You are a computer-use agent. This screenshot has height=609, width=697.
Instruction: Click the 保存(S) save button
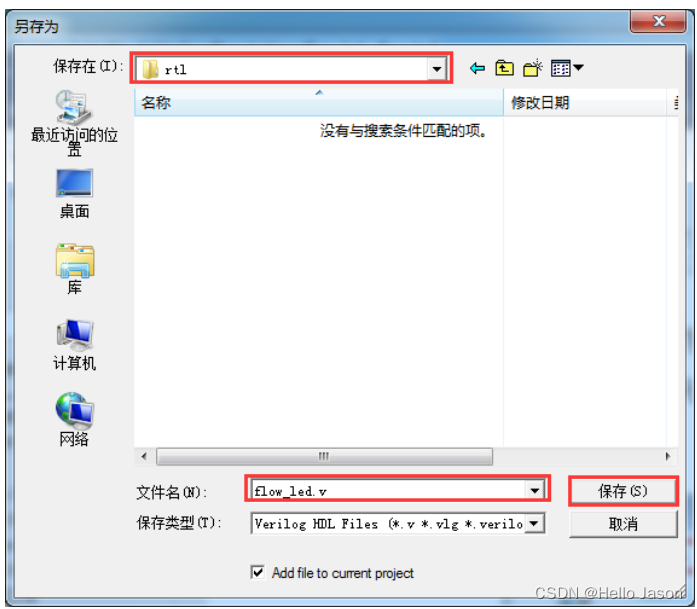click(x=623, y=491)
